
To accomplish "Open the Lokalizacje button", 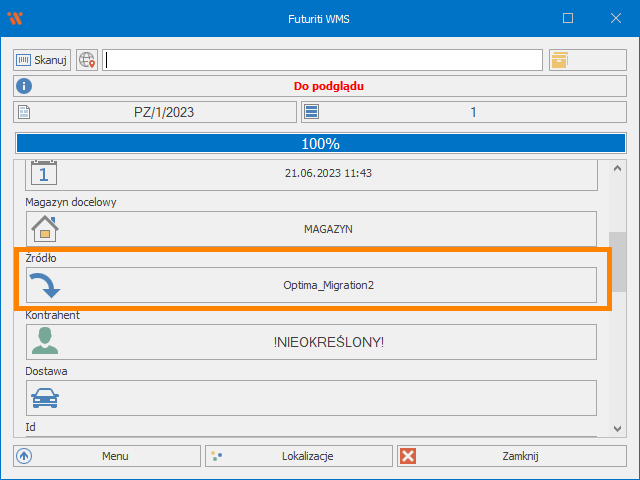I will (x=299, y=456).
